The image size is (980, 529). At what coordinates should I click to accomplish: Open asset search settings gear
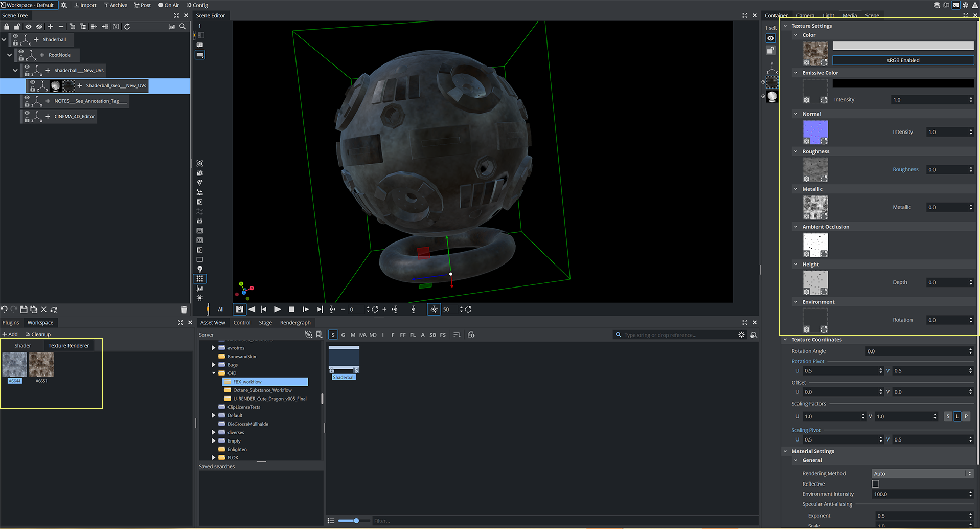[741, 335]
